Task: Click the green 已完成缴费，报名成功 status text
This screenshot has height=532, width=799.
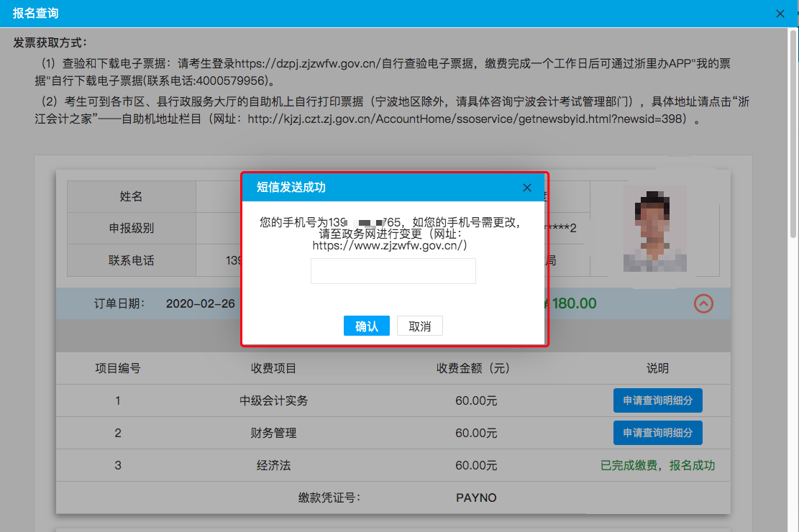Action: coord(657,465)
